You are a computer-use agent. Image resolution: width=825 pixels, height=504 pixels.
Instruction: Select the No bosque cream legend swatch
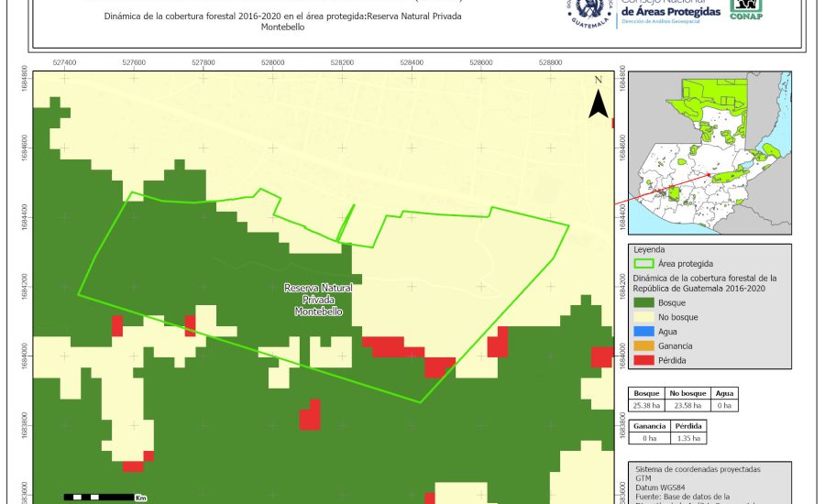point(644,316)
